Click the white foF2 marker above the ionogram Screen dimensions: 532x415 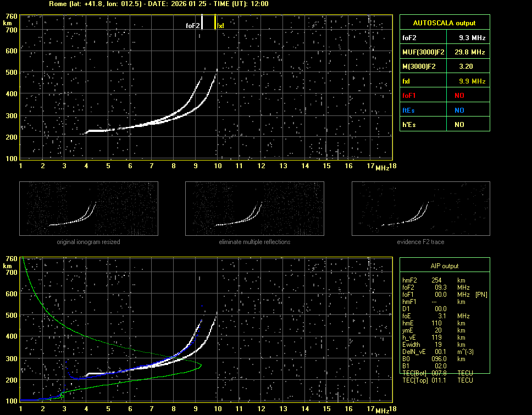click(202, 22)
